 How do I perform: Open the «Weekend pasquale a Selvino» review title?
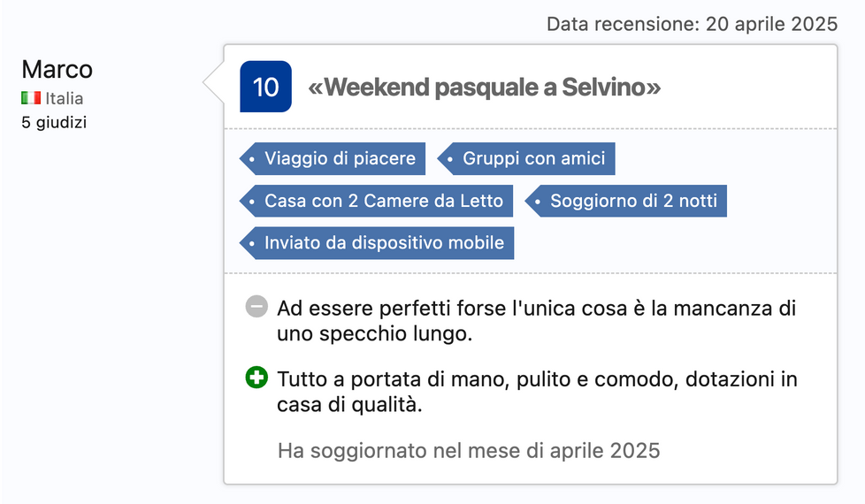(484, 88)
